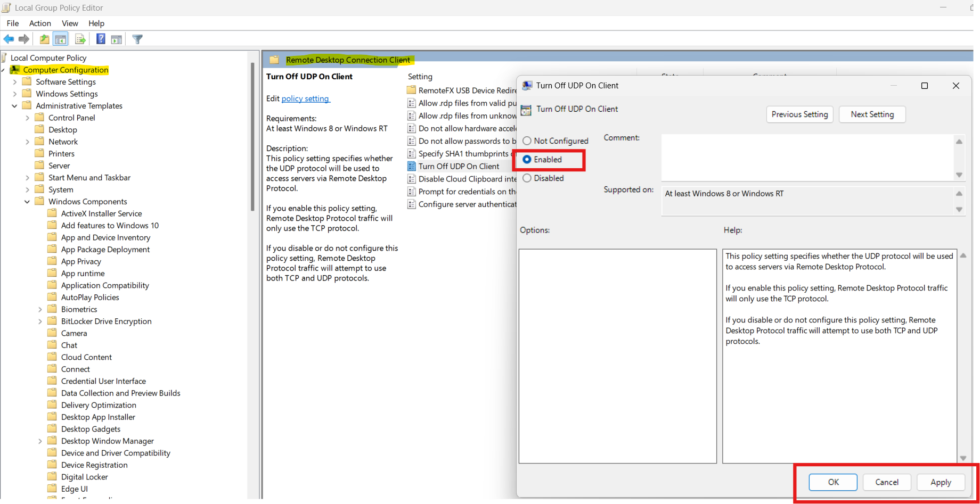This screenshot has width=980, height=504.
Task: Select the Allow .rdp files from unknown publishers row
Action: tap(462, 115)
